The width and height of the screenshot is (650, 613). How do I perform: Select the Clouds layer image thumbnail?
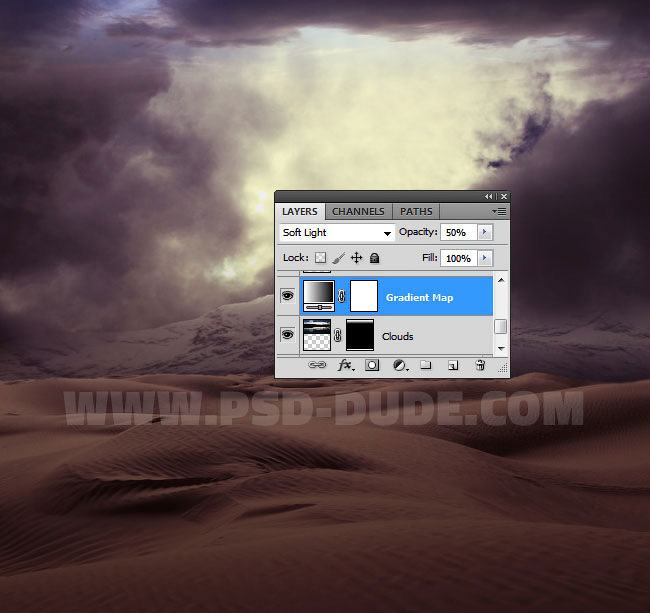[317, 335]
